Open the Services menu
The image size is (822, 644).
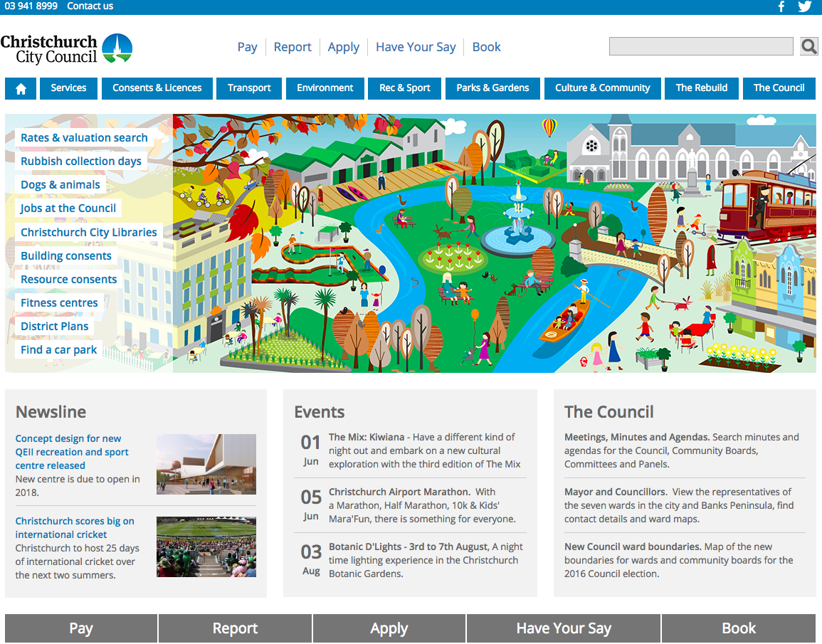68,88
